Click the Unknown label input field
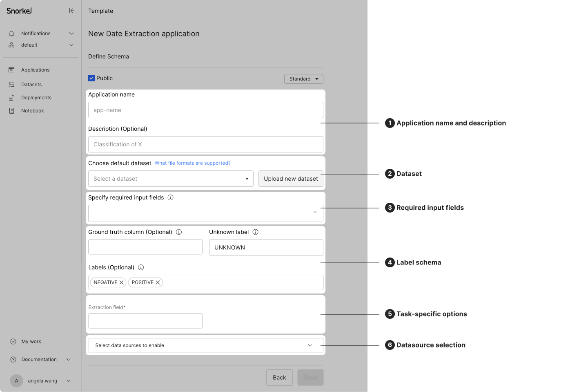588x392 pixels. point(266,247)
